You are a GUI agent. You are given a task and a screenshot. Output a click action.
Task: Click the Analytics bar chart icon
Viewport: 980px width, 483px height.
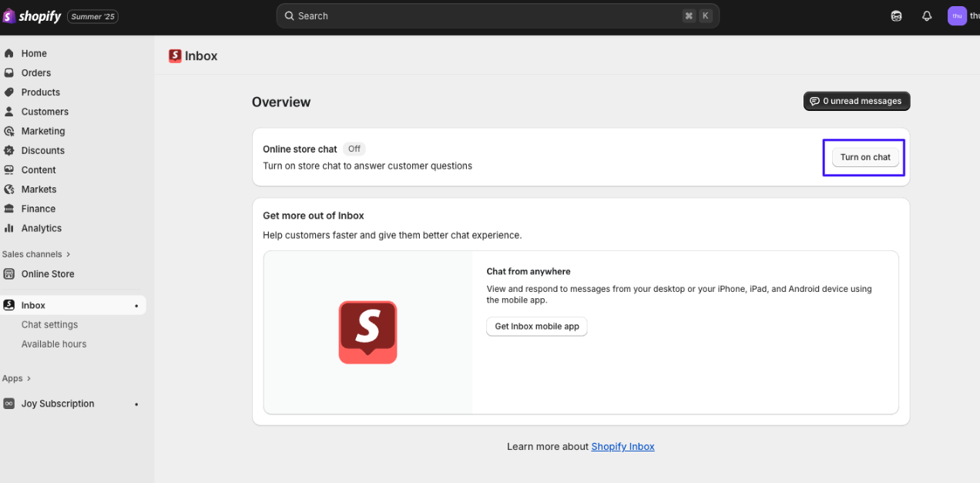[9, 228]
